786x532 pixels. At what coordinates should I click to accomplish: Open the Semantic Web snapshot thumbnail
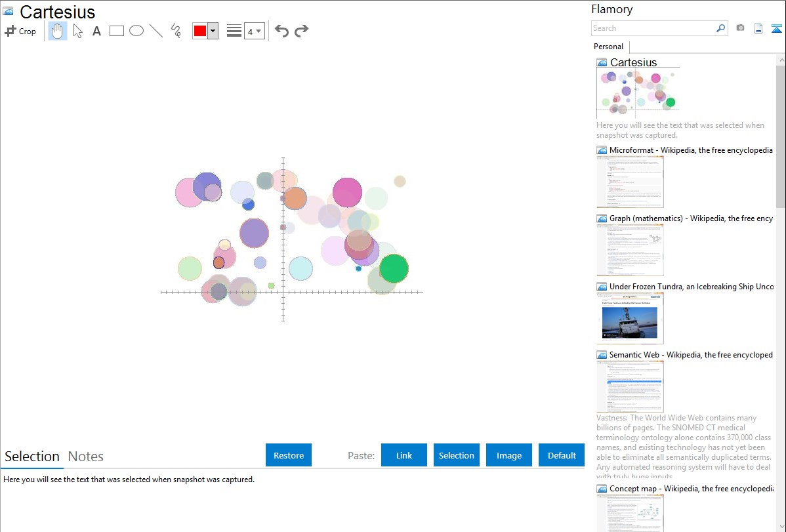click(x=630, y=386)
